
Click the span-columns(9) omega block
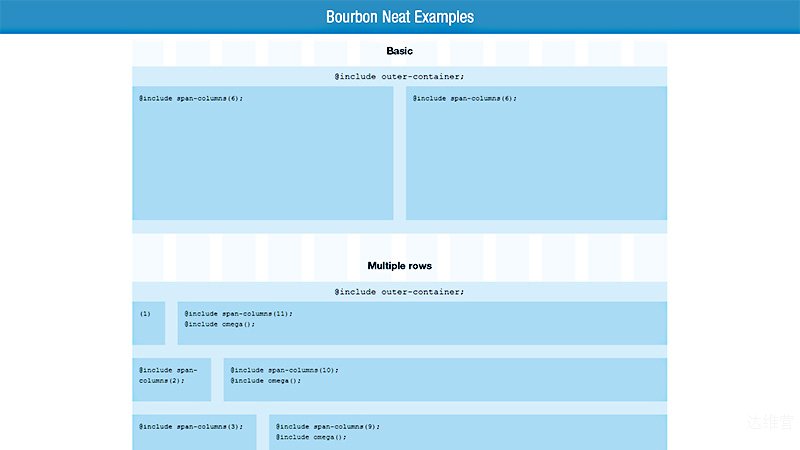[468, 432]
